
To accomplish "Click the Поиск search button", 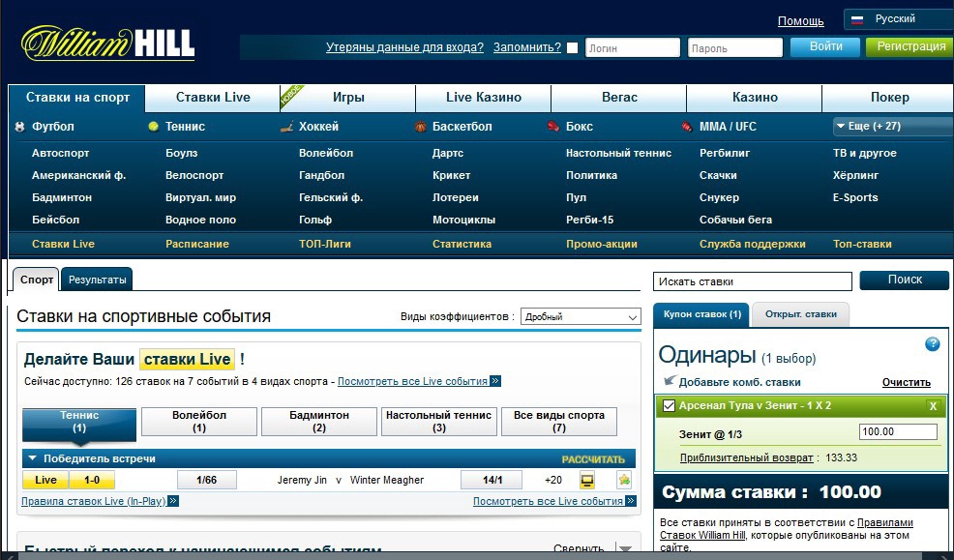I will tap(904, 280).
